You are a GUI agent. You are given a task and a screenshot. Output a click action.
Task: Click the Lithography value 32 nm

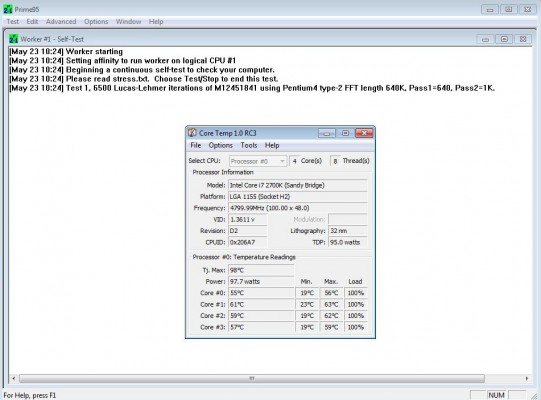click(348, 231)
